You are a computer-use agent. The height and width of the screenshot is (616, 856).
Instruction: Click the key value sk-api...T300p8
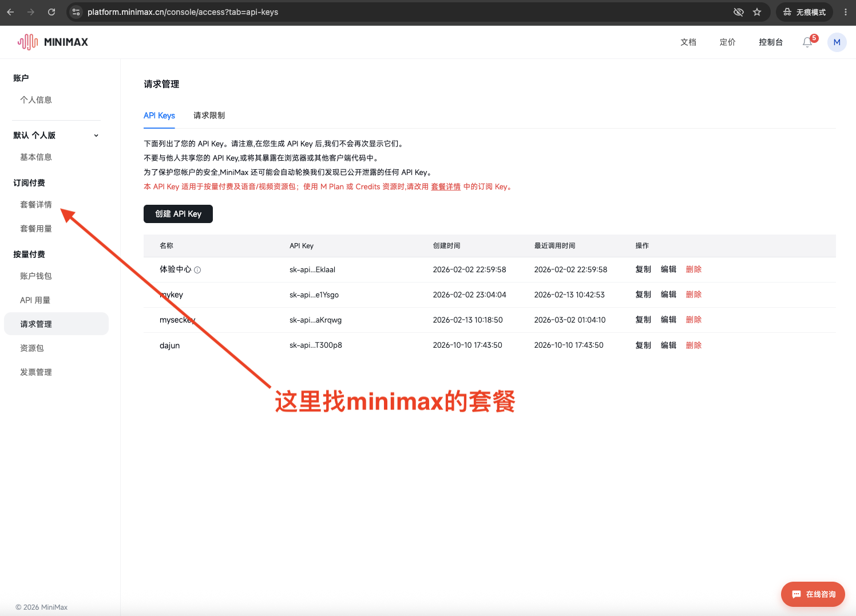coord(316,345)
